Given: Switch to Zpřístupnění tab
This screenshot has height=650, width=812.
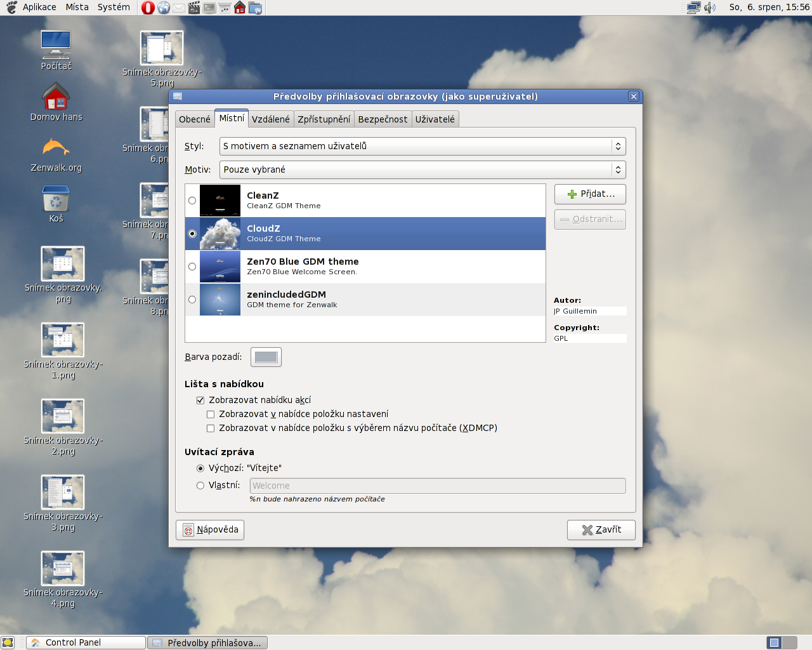Looking at the screenshot, I should click(x=324, y=119).
